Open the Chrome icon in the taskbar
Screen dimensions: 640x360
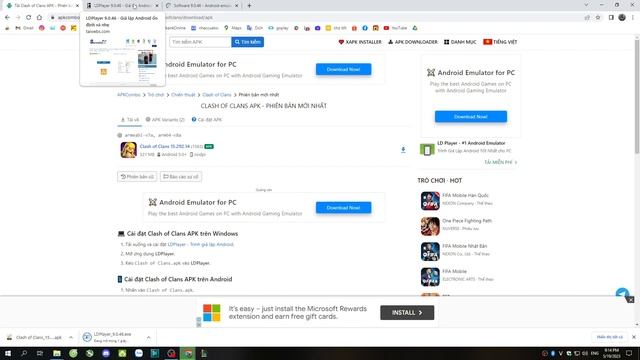188,353
